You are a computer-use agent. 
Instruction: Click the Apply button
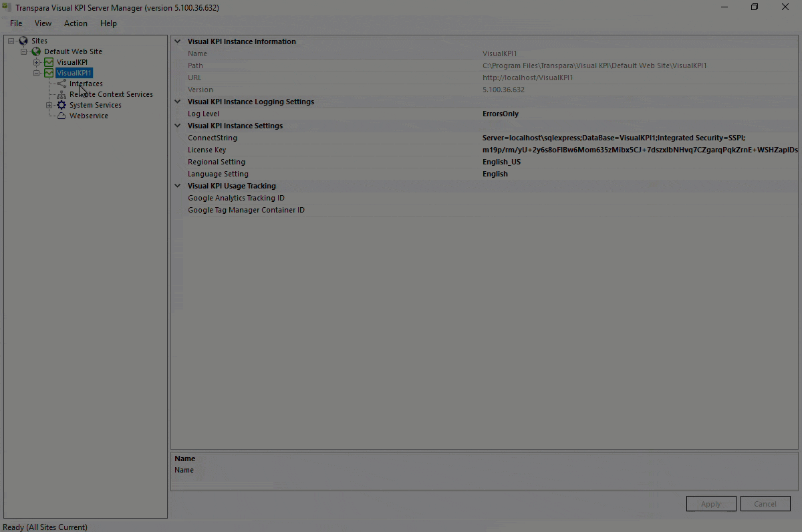pyautogui.click(x=711, y=504)
